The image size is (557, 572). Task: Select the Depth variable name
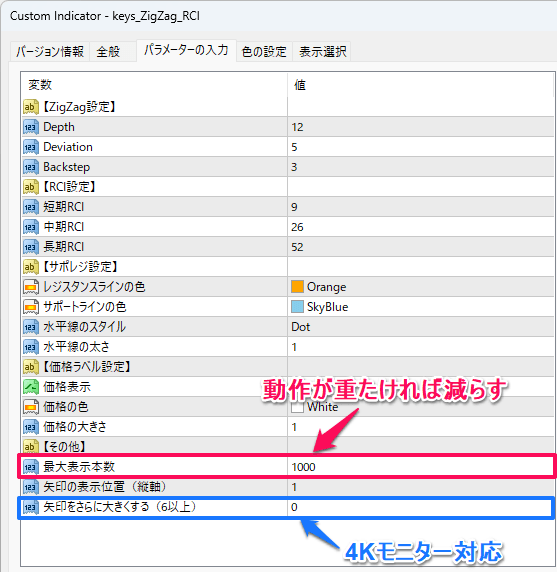click(59, 127)
